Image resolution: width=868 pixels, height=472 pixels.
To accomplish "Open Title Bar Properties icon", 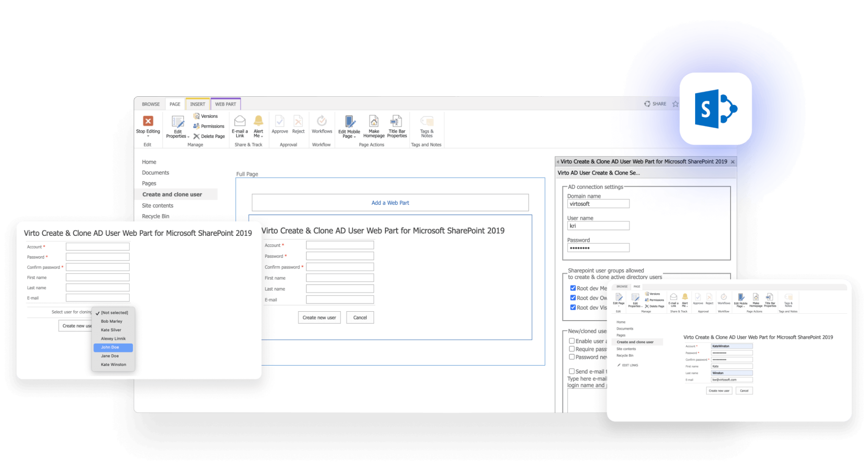I will tap(397, 121).
